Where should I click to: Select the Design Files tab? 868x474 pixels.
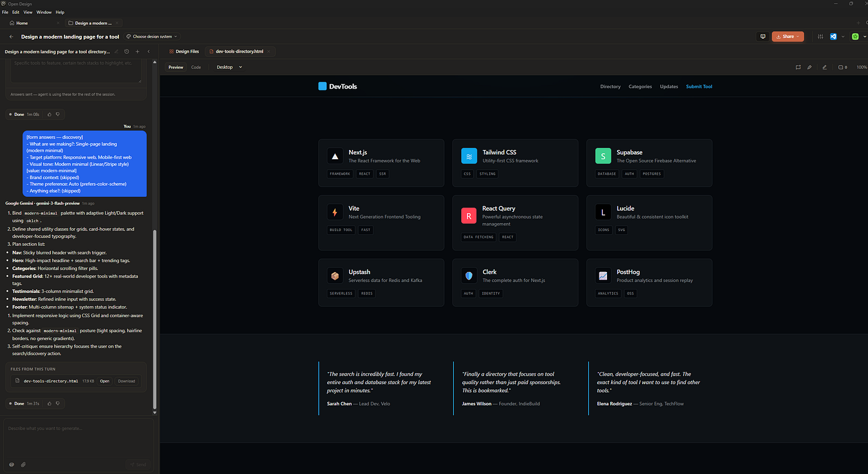184,51
